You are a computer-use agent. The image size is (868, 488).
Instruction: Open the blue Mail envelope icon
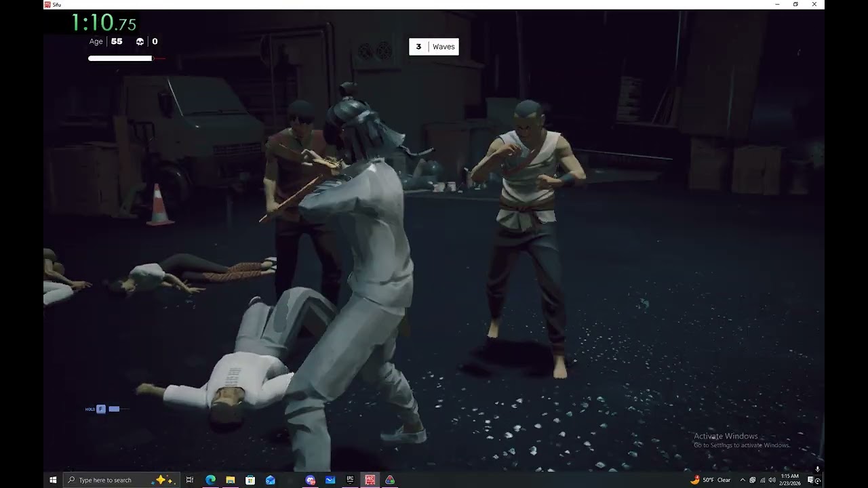(330, 480)
